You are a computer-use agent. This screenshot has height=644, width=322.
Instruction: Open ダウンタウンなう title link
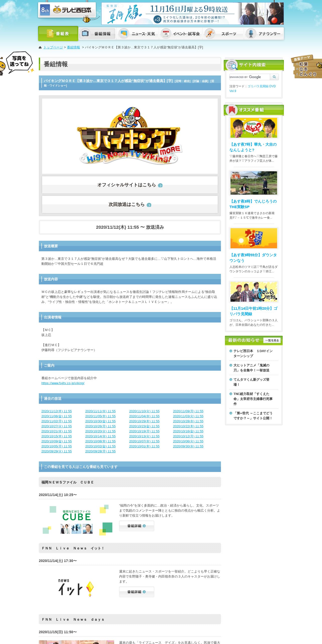click(x=253, y=258)
